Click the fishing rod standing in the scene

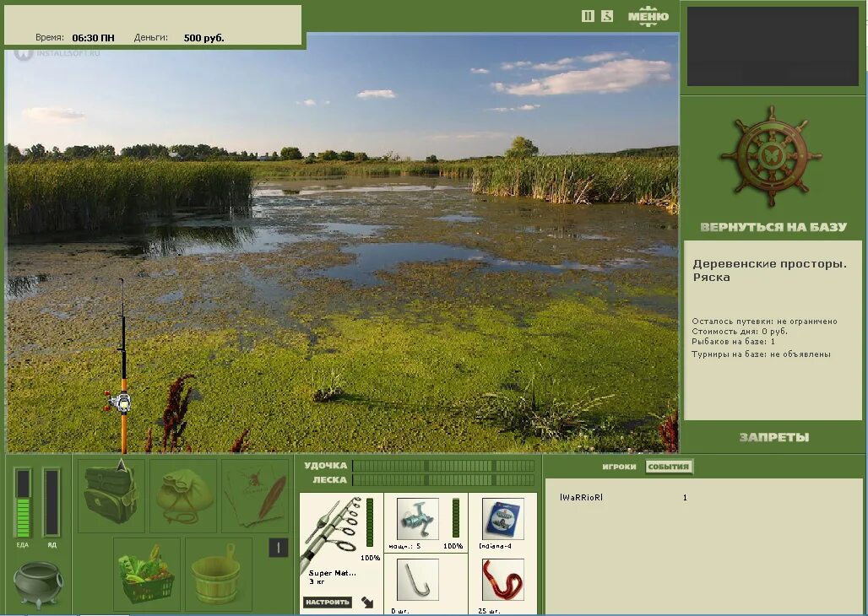coord(123,365)
